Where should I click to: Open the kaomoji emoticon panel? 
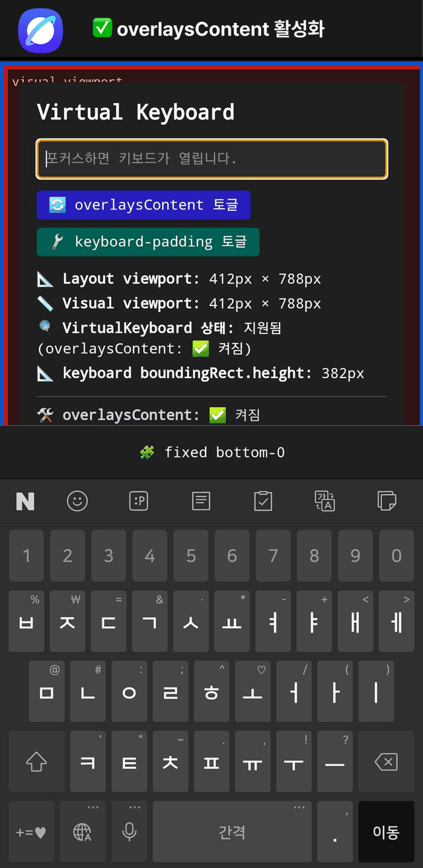(x=139, y=501)
